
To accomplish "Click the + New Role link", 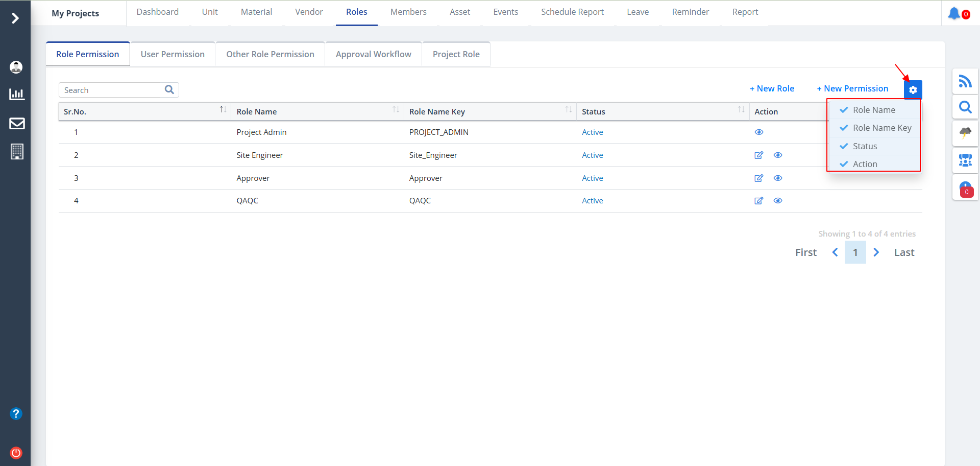I will 772,88.
